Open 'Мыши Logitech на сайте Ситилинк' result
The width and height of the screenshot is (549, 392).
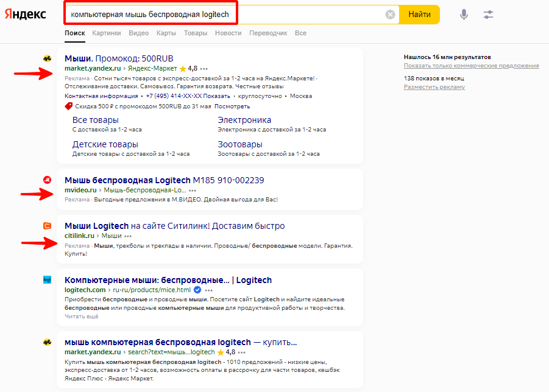[175, 226]
